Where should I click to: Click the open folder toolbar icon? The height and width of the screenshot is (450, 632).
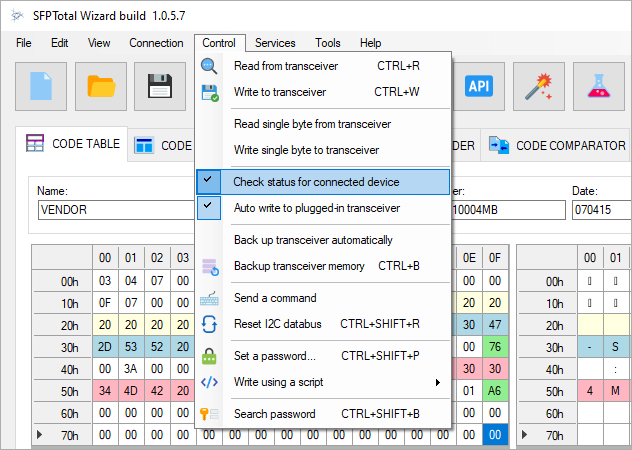(x=101, y=86)
